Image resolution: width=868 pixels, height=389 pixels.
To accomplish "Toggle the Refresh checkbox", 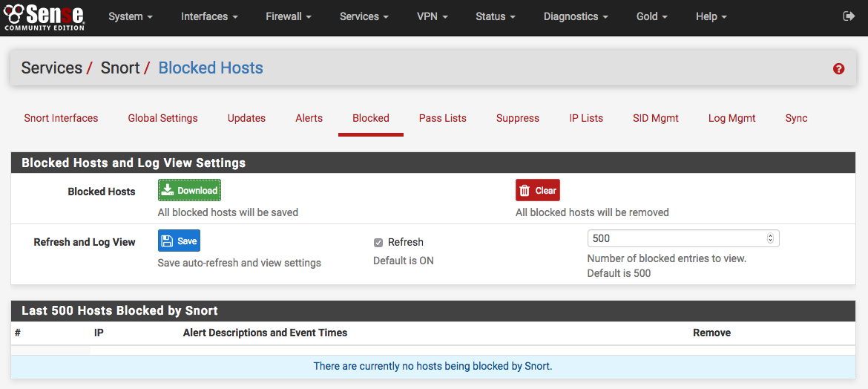I will click(x=378, y=243).
